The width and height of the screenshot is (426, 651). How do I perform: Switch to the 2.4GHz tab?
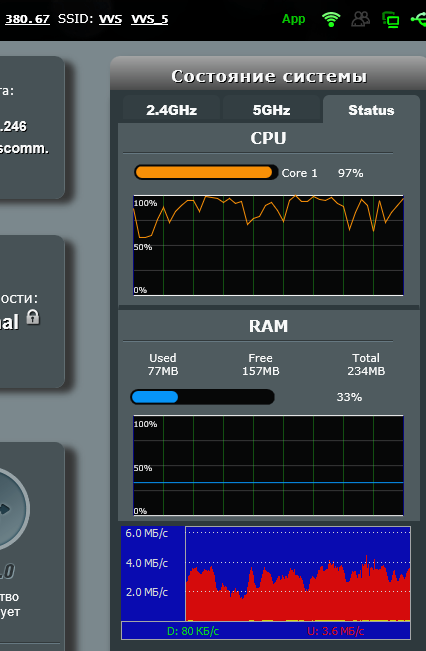pos(171,110)
